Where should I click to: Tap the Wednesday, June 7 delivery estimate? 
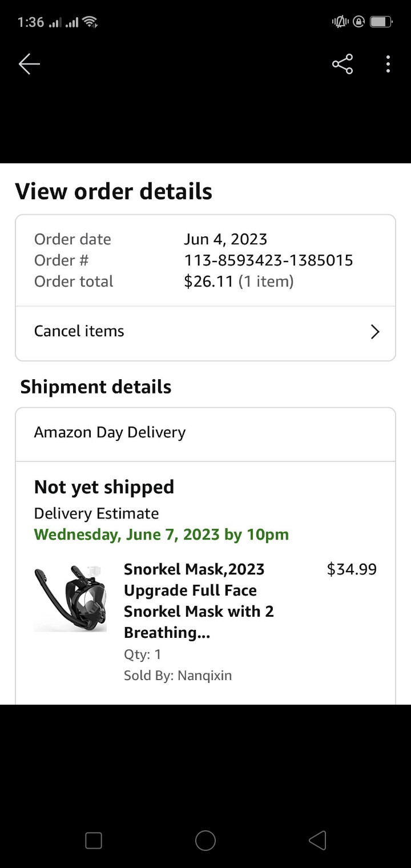pyautogui.click(x=162, y=535)
